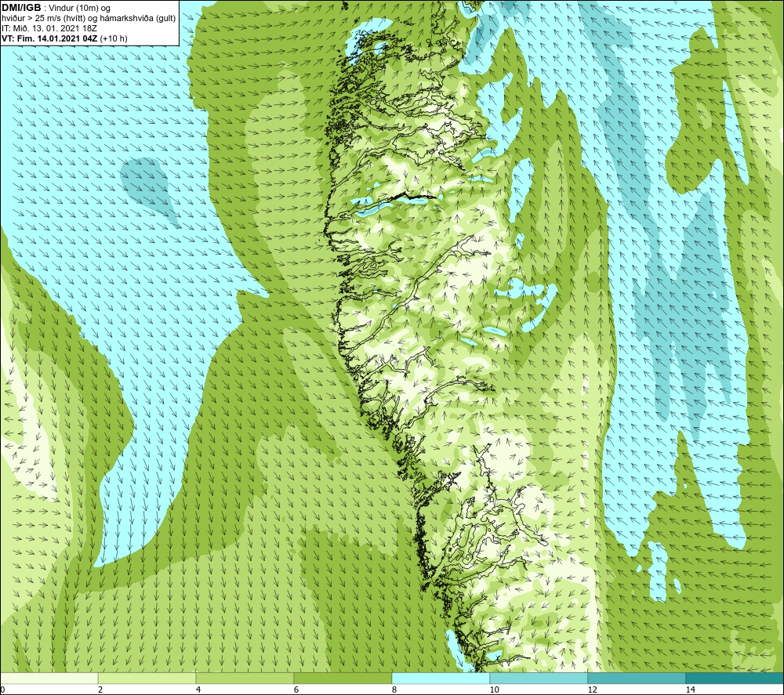784x695 pixels.
Task: Select the dark green 6–8 m/s legend segment
Action: click(343, 678)
